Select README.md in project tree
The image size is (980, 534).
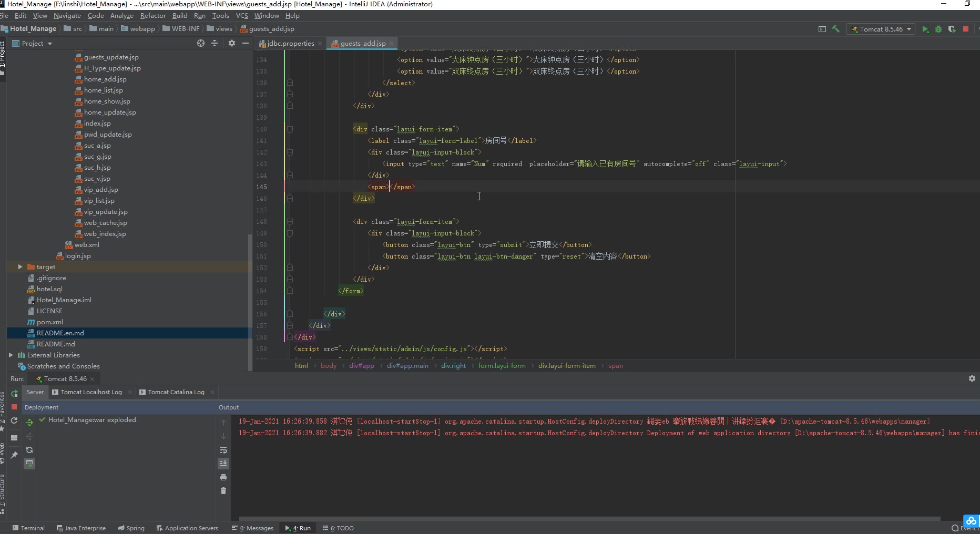[56, 344]
